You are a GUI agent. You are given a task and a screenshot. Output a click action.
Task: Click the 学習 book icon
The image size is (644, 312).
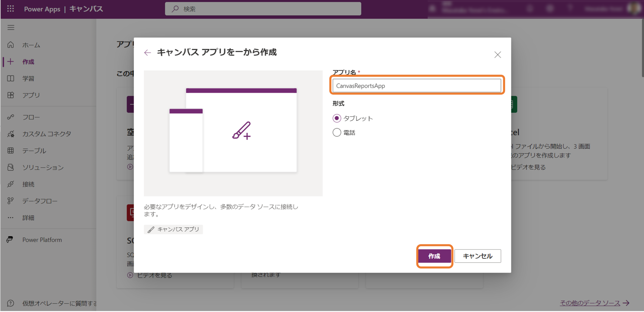click(11, 78)
